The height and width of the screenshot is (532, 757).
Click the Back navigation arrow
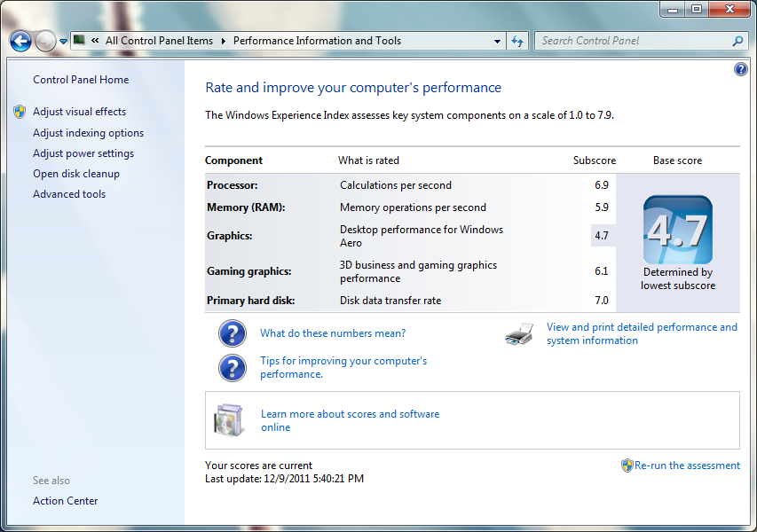(20, 42)
